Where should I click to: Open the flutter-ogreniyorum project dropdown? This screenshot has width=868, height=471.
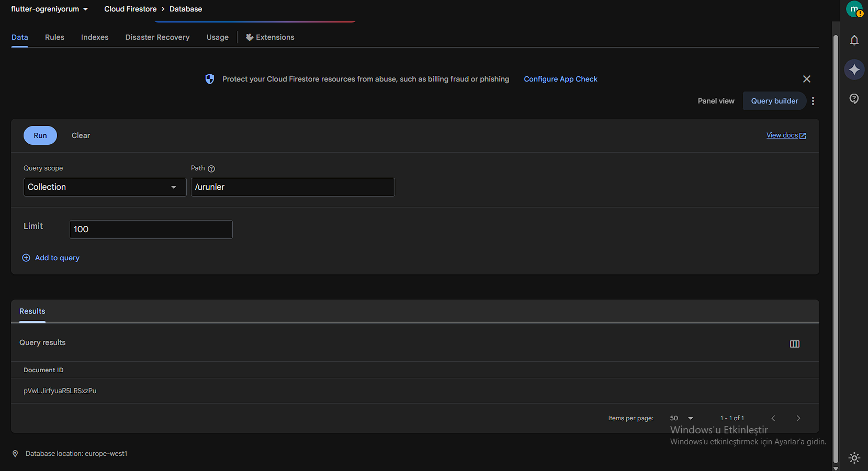[50, 9]
